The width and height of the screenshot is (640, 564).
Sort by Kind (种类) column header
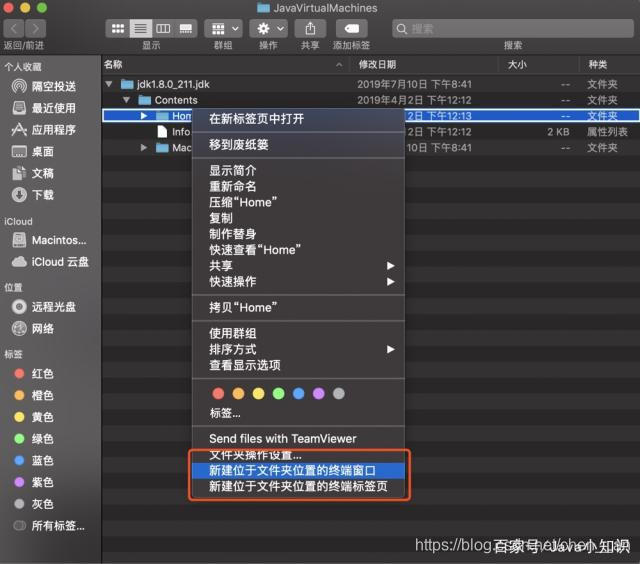coord(609,64)
